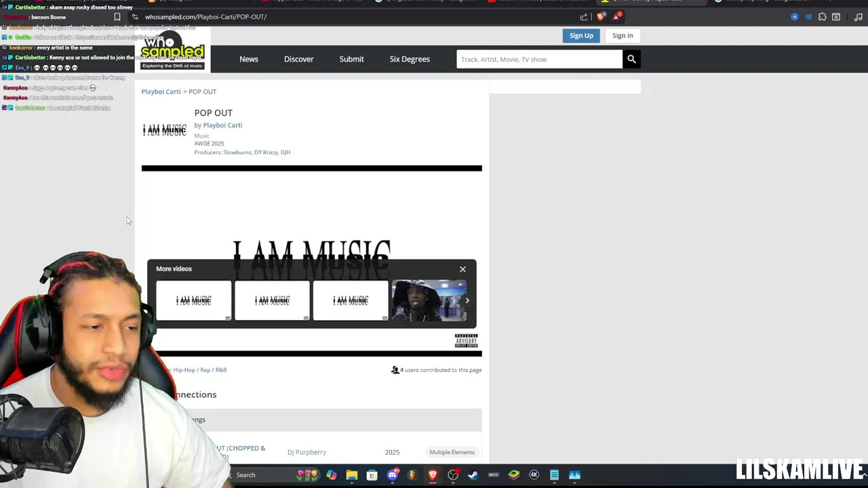Open the site settings icon beside URL
868x488 pixels.
click(135, 17)
